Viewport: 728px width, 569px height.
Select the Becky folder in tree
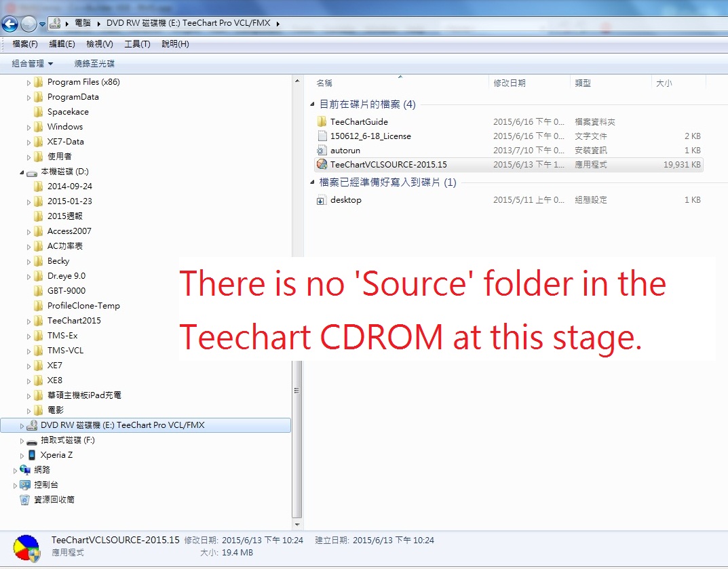(x=58, y=261)
